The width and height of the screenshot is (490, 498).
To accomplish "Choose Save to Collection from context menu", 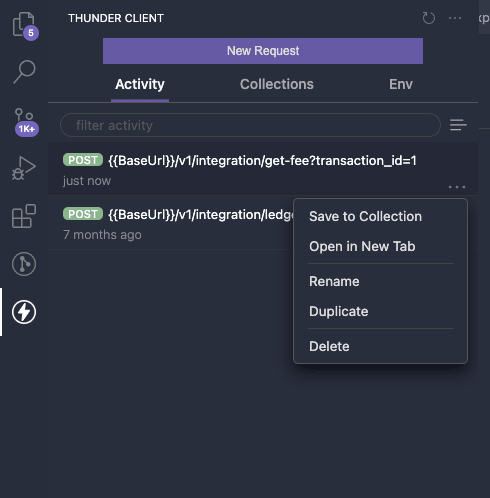I will point(365,216).
